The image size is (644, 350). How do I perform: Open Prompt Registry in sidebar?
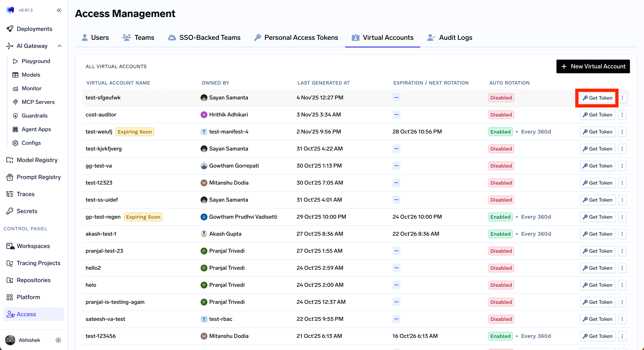[x=39, y=177]
